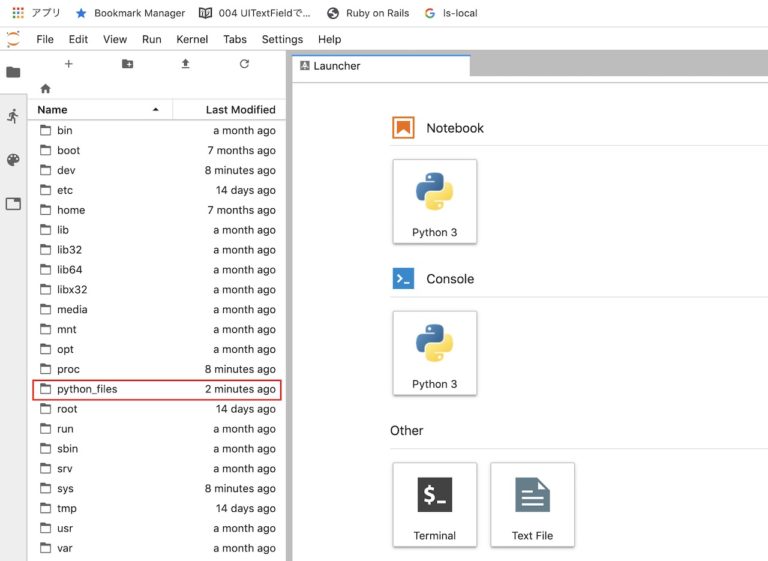768x561 pixels.
Task: Select the python_files folder
Action: point(87,389)
